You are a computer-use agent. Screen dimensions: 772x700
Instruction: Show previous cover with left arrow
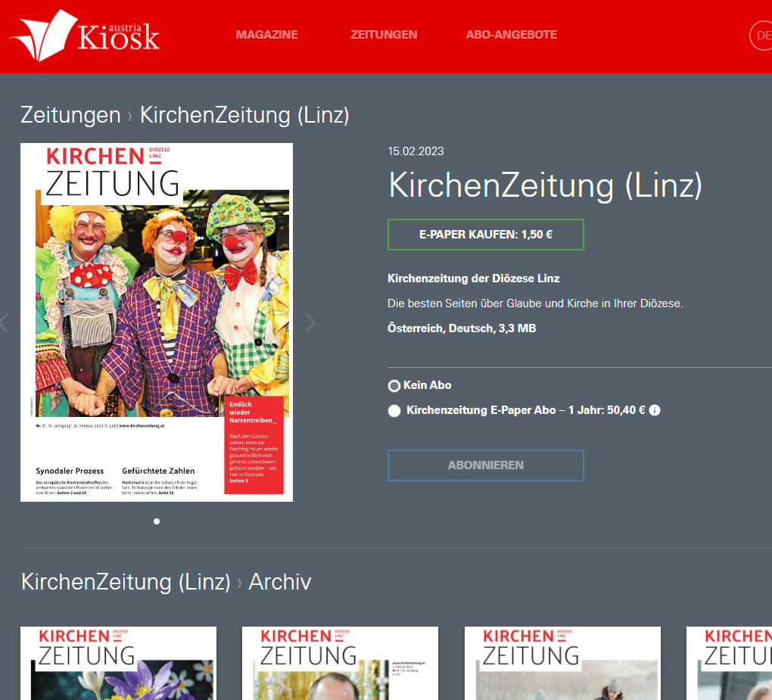(4, 323)
